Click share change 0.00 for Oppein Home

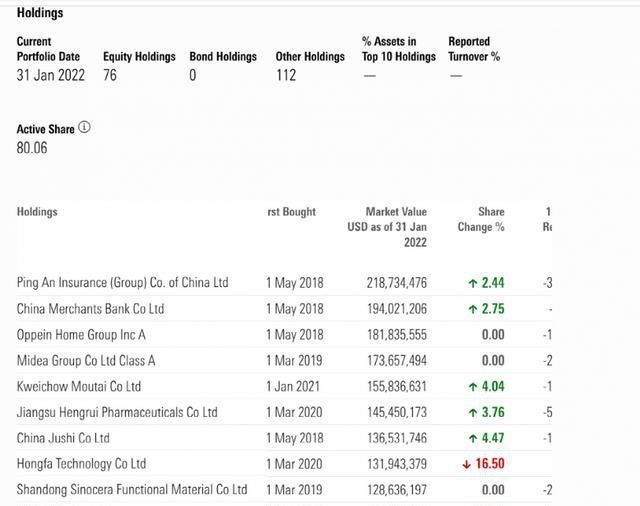[x=493, y=335]
